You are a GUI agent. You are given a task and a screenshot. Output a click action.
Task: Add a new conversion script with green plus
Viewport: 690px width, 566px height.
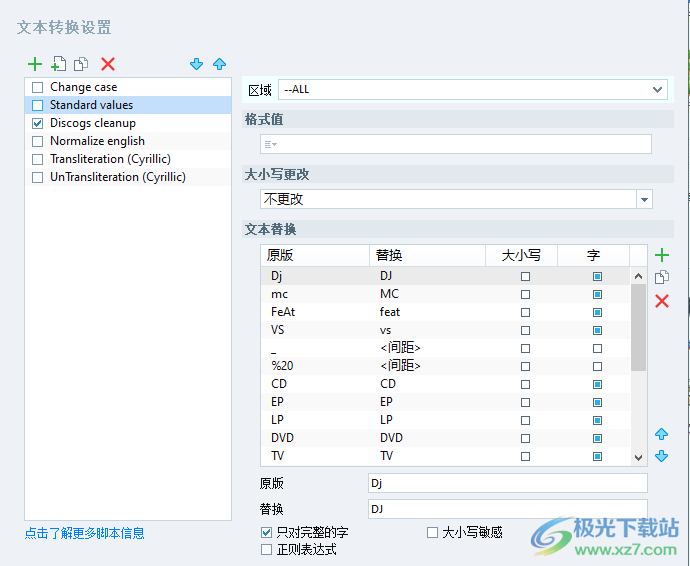35,64
